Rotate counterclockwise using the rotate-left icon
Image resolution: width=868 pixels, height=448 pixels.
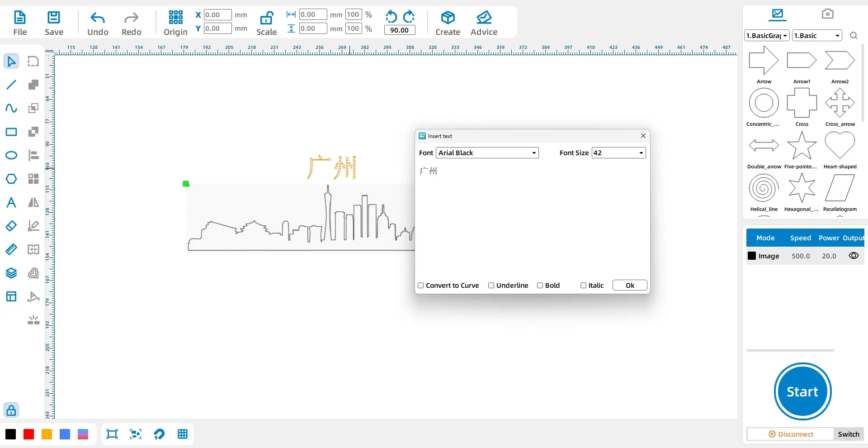click(x=391, y=17)
